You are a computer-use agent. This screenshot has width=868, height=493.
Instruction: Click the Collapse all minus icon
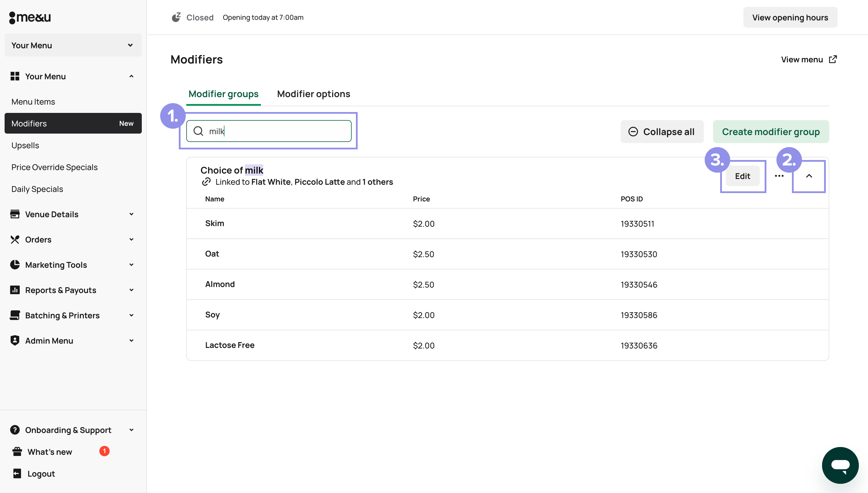tap(633, 132)
